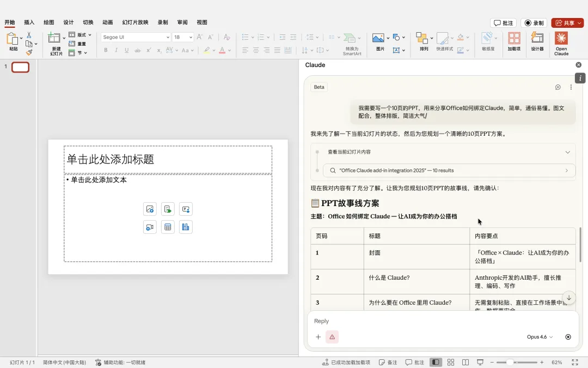588x368 pixels.
Task: Click the Comments (批注) button at top right
Action: (x=503, y=23)
